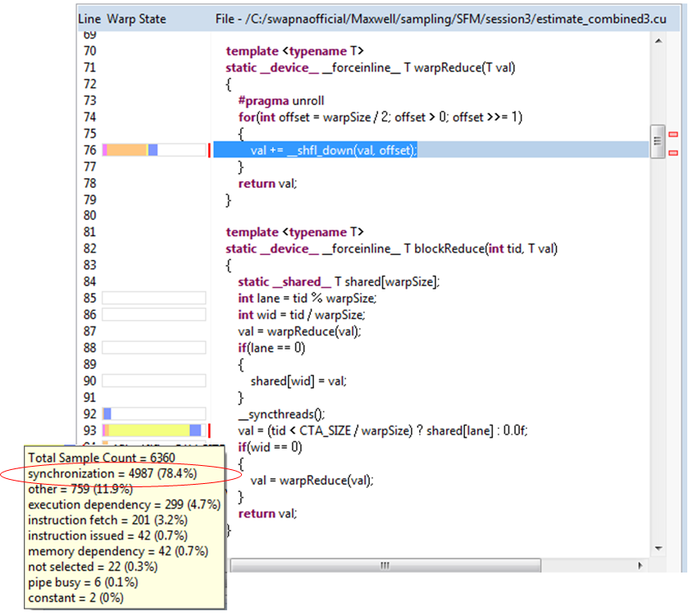Click the empty warp state bar on line 85
The image size is (693, 616).
tap(154, 298)
